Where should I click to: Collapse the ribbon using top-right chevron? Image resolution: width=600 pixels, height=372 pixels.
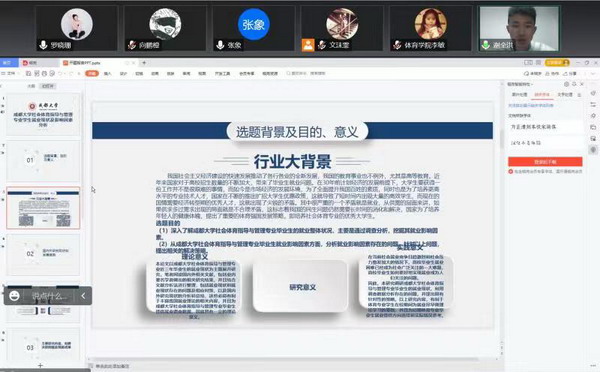click(593, 73)
